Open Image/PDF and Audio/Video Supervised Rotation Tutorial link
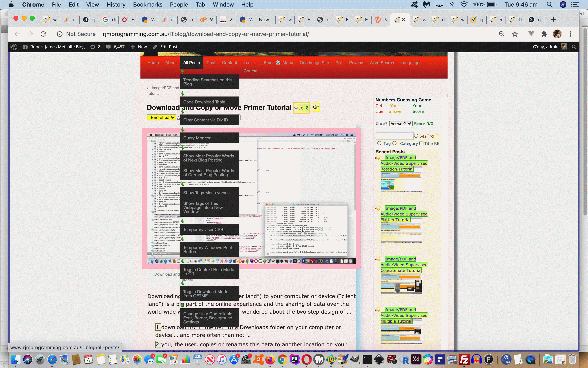 pos(404,163)
